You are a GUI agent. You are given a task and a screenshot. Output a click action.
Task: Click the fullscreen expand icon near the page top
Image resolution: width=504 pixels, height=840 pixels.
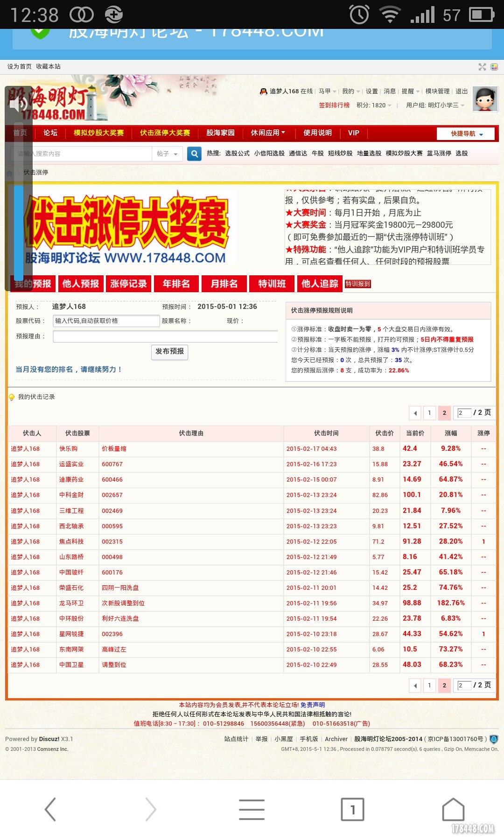tap(482, 67)
